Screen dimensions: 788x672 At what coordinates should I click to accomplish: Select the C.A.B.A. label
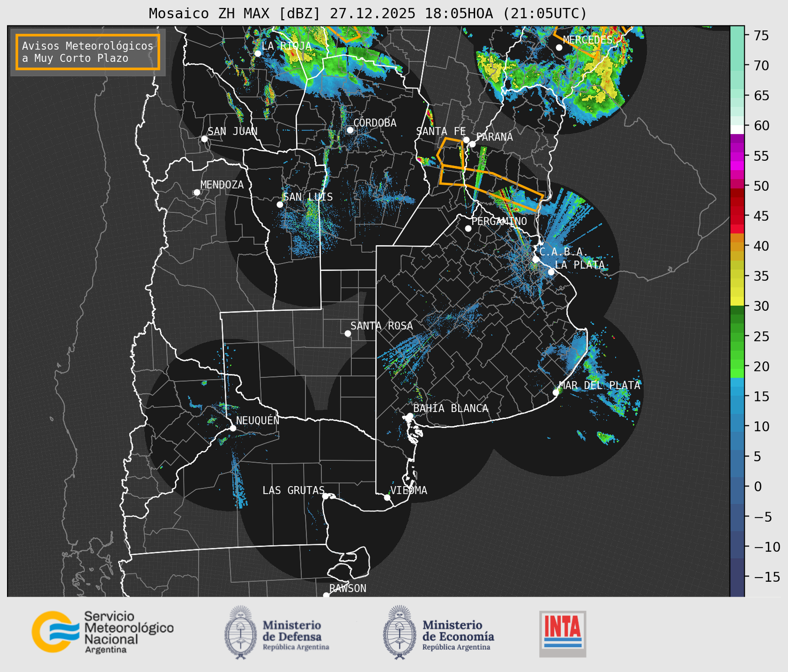point(564,252)
